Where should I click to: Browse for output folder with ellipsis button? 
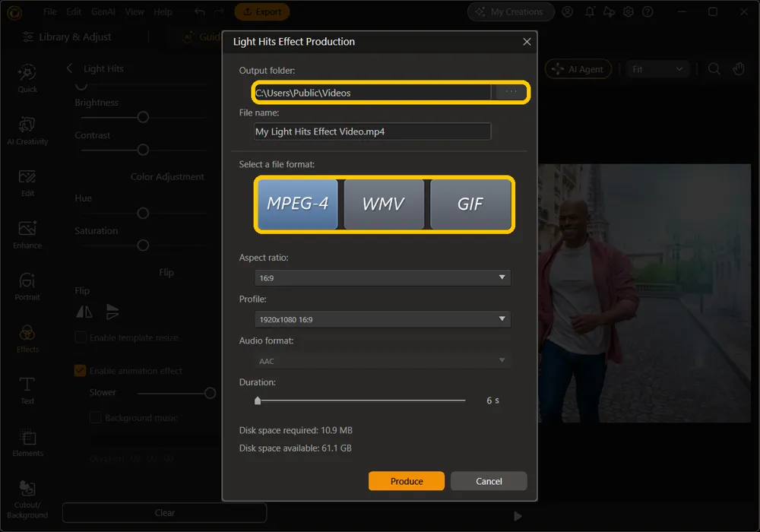pos(511,92)
